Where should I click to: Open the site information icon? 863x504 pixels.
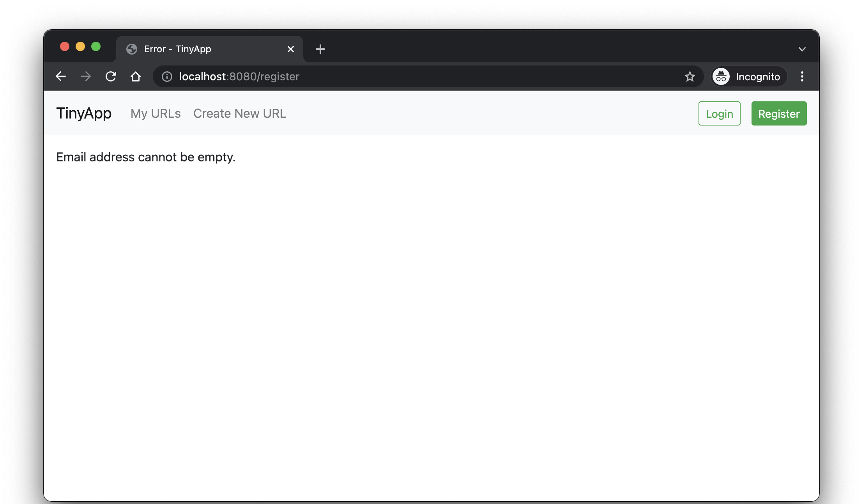click(167, 76)
